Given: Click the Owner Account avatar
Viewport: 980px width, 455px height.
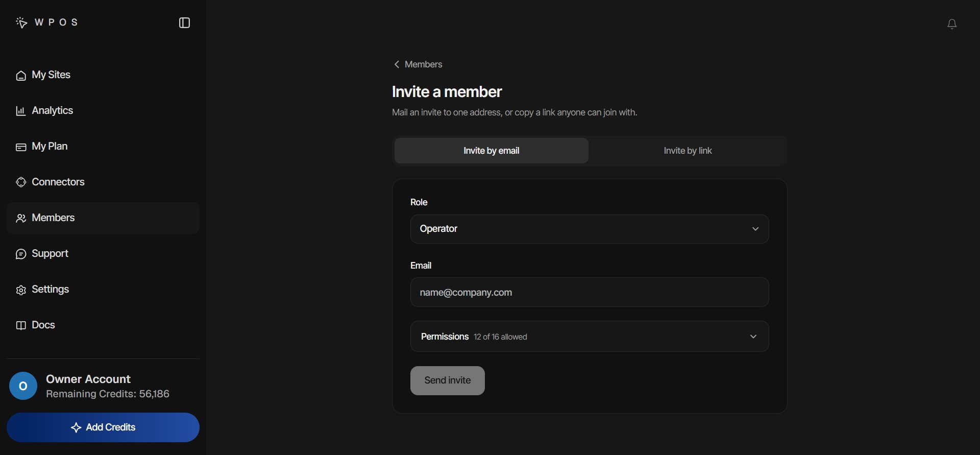Looking at the screenshot, I should click(x=23, y=386).
